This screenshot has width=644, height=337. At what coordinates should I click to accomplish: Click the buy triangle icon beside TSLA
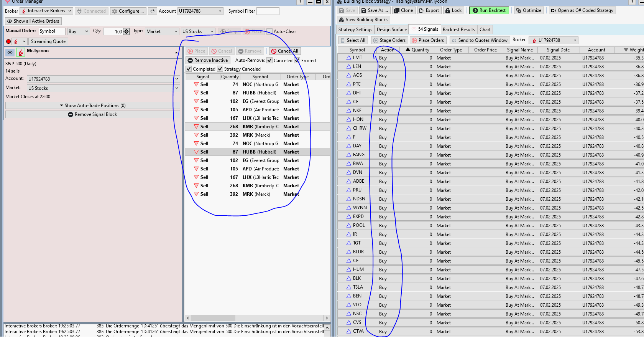[349, 287]
